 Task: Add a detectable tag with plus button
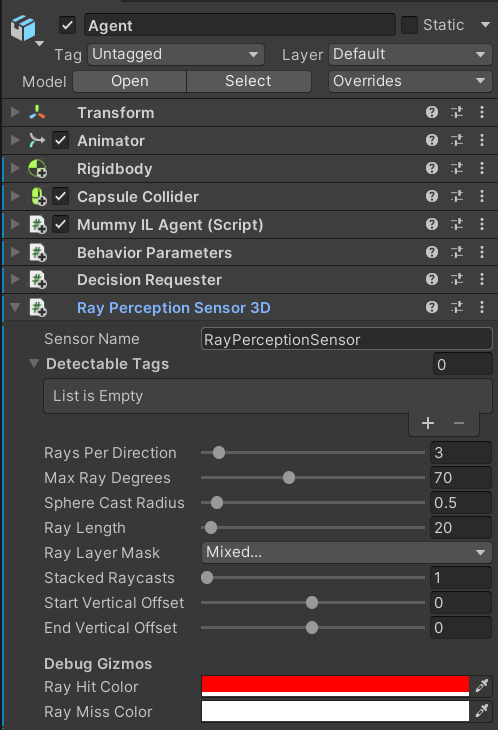pos(428,423)
